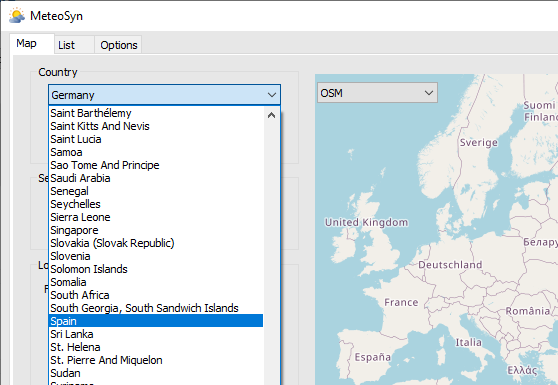Open the OSM map type dropdown
The image size is (558, 385).
pos(377,93)
